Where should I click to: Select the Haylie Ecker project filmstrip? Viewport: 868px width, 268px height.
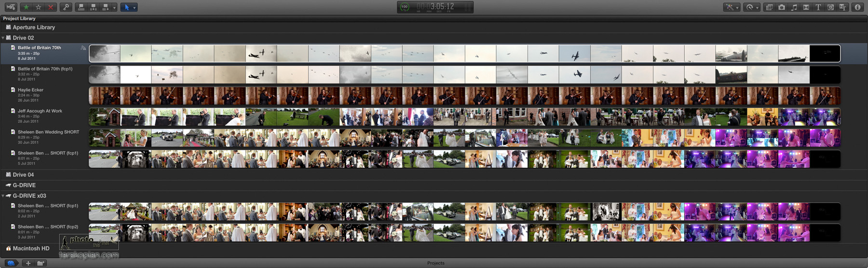tap(464, 96)
